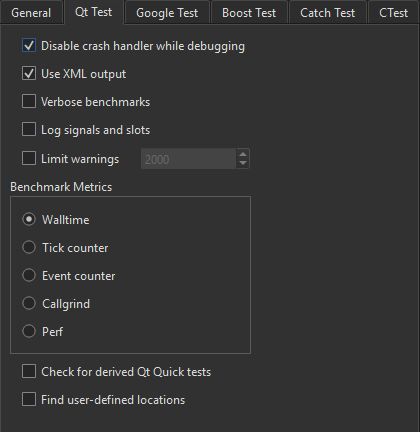Open the Boost Test tab
This screenshot has width=420, height=432.
(249, 13)
